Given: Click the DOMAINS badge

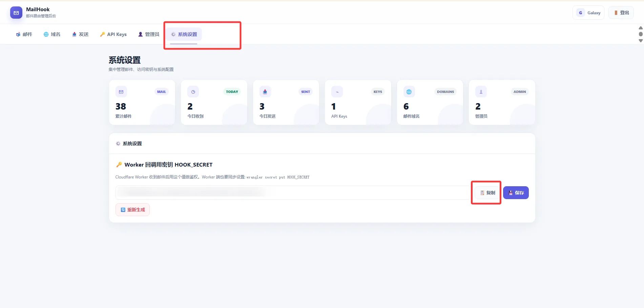Looking at the screenshot, I should [x=445, y=92].
